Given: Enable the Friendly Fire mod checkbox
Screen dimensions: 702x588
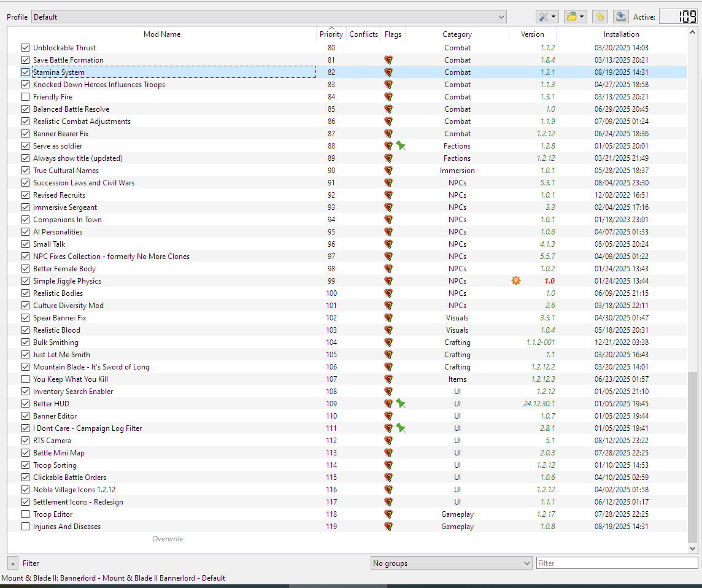Looking at the screenshot, I should pos(26,97).
